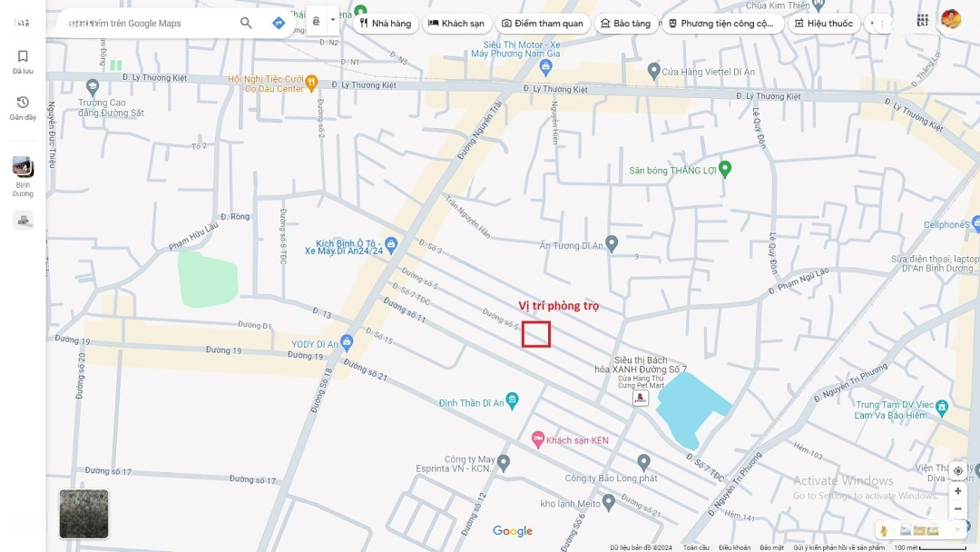Zoom out with the minus button
Image resolution: width=980 pixels, height=552 pixels.
(958, 508)
